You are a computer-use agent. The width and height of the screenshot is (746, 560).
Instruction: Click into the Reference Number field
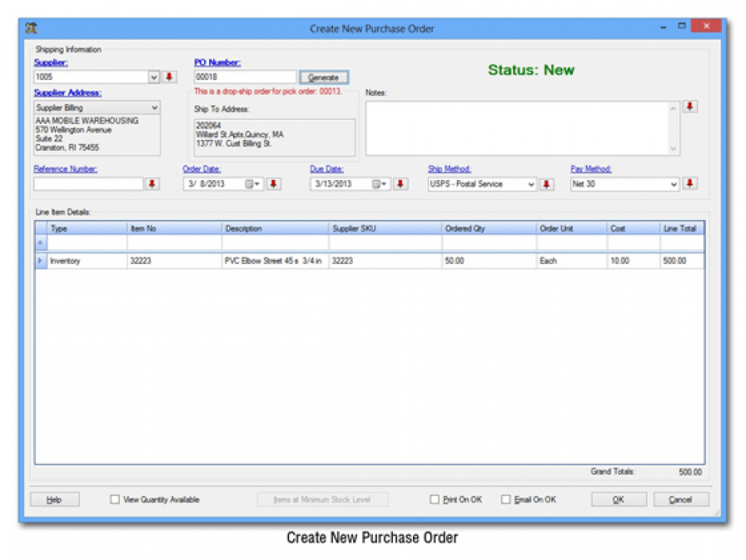coord(88,184)
